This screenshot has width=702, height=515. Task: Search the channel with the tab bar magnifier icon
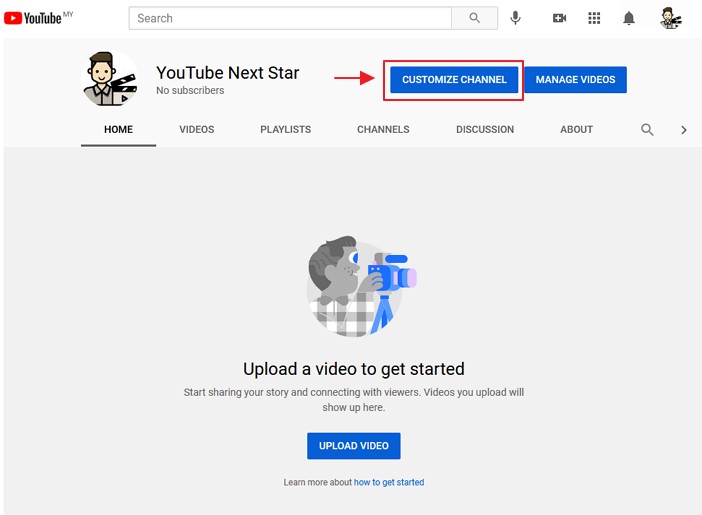point(647,129)
